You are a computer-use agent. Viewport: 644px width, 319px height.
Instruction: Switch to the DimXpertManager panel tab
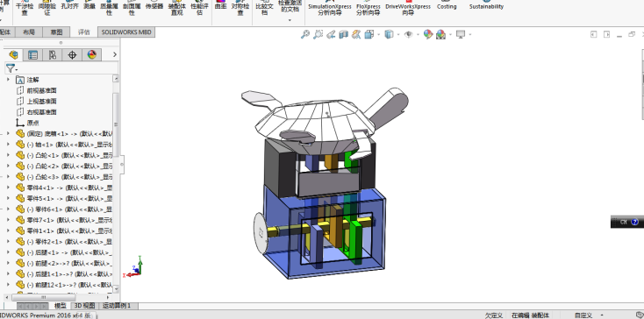[72, 54]
